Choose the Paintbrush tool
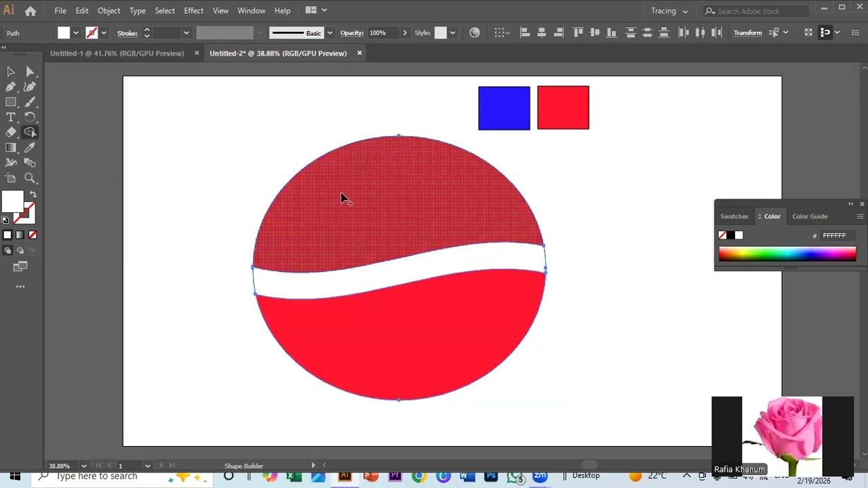Image resolution: width=868 pixels, height=488 pixels. click(x=30, y=102)
